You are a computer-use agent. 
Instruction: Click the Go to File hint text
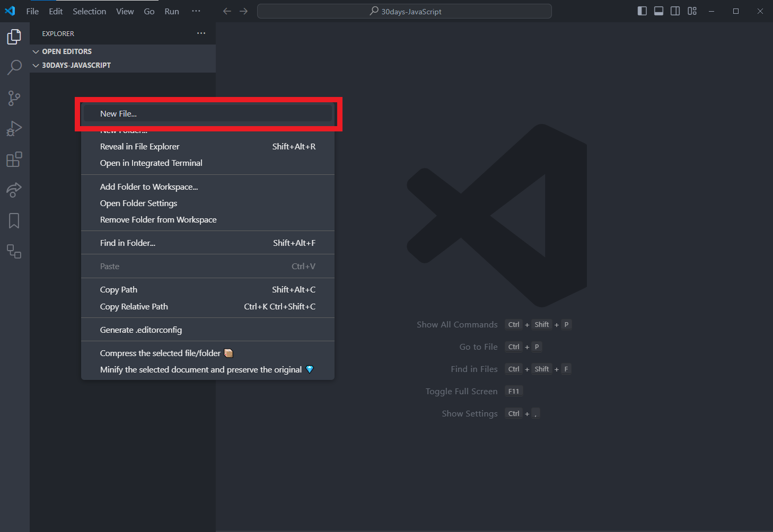(x=478, y=347)
